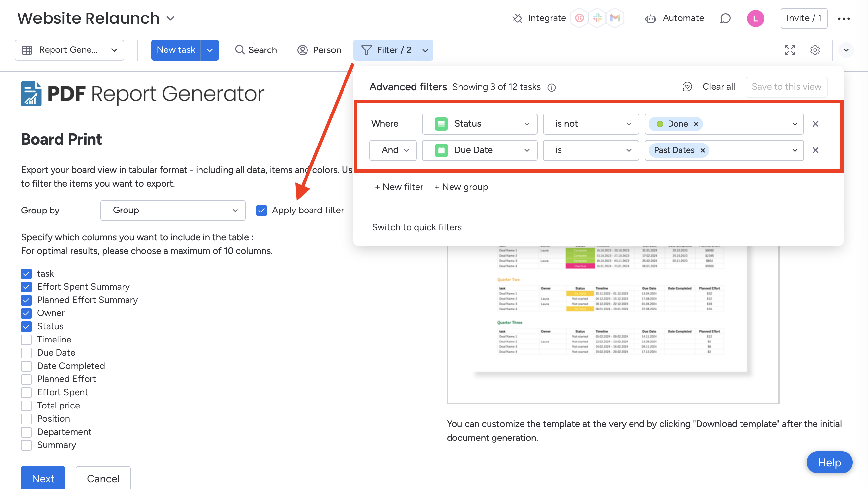
Task: Uncheck the Owner column checkbox
Action: click(x=26, y=313)
